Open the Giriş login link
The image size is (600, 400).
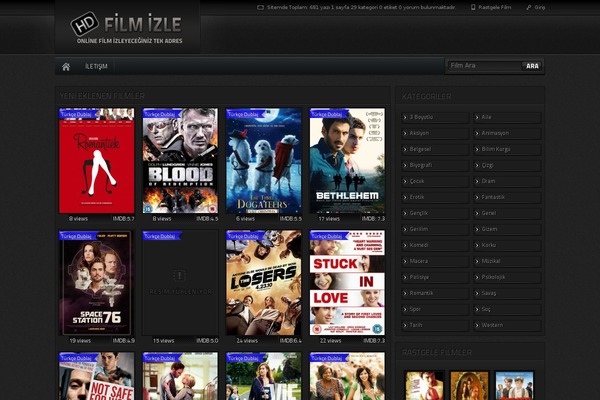[540, 7]
